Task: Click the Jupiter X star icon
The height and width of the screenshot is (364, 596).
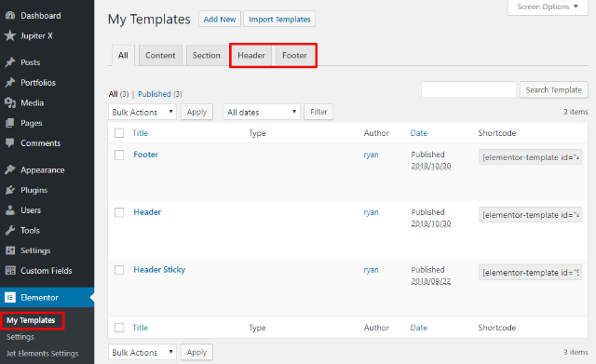Action: [10, 35]
